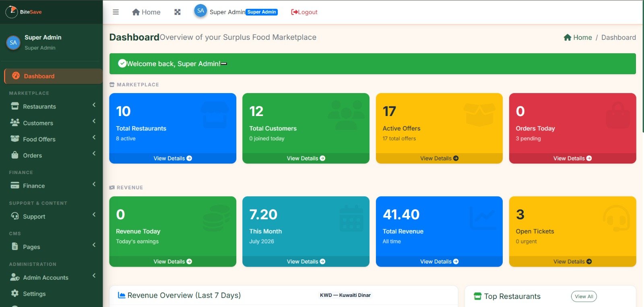The width and height of the screenshot is (644, 307).
Task: Expand the Customers submenu chevron
Action: point(94,121)
